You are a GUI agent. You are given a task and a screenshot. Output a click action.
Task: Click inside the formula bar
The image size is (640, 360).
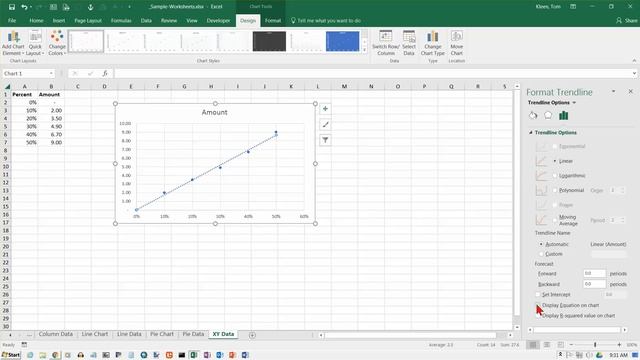point(372,73)
